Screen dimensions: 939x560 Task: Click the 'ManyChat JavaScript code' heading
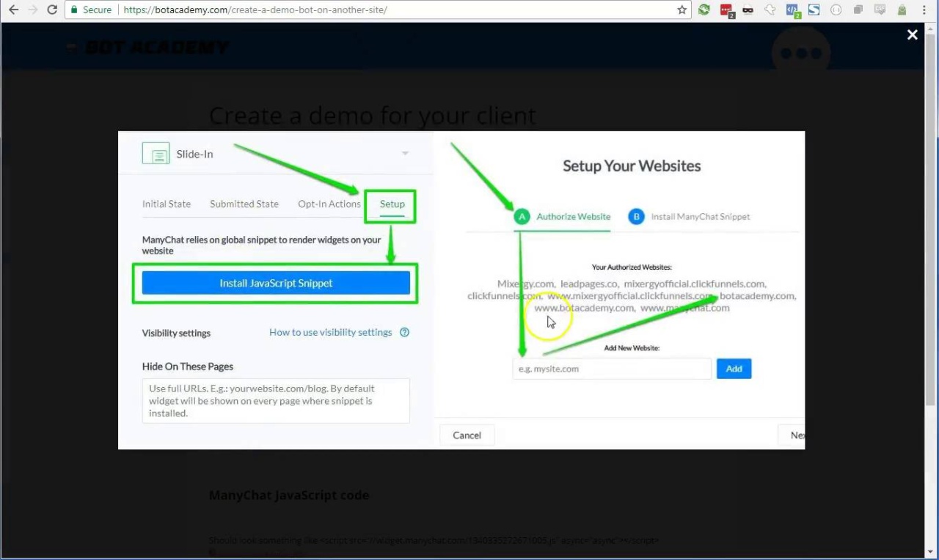(289, 495)
